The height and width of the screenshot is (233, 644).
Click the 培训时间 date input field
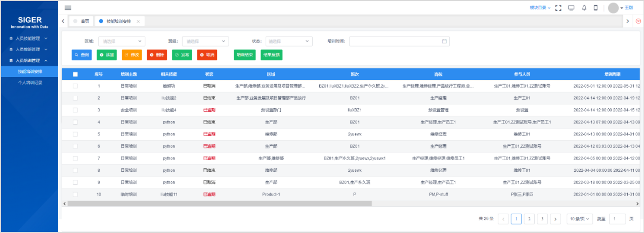coord(399,41)
